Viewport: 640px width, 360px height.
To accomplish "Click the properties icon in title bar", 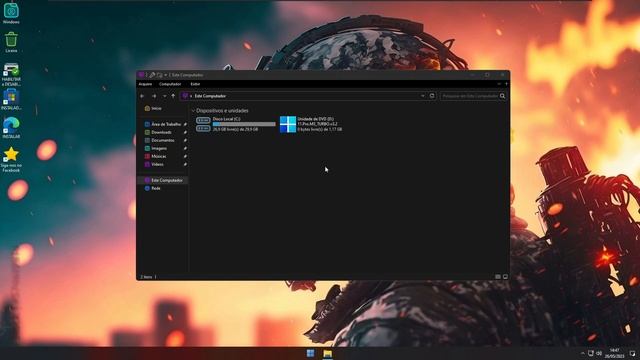I will (152, 75).
